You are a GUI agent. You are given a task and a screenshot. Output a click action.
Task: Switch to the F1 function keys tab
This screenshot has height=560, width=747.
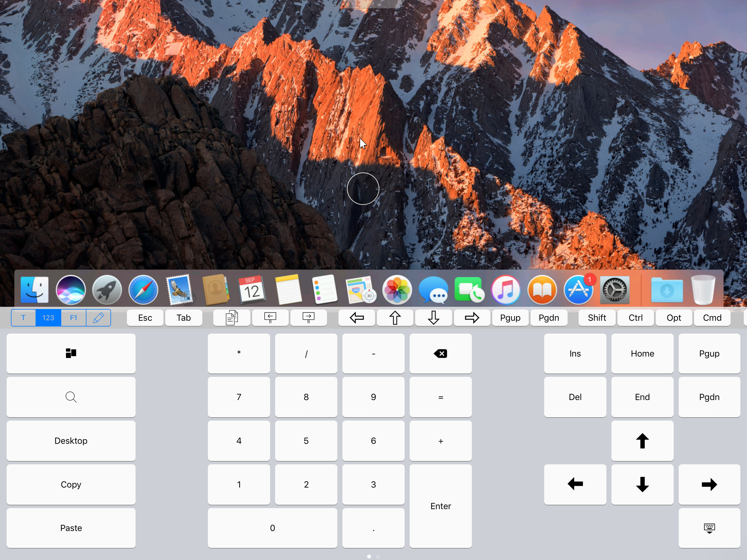[73, 317]
